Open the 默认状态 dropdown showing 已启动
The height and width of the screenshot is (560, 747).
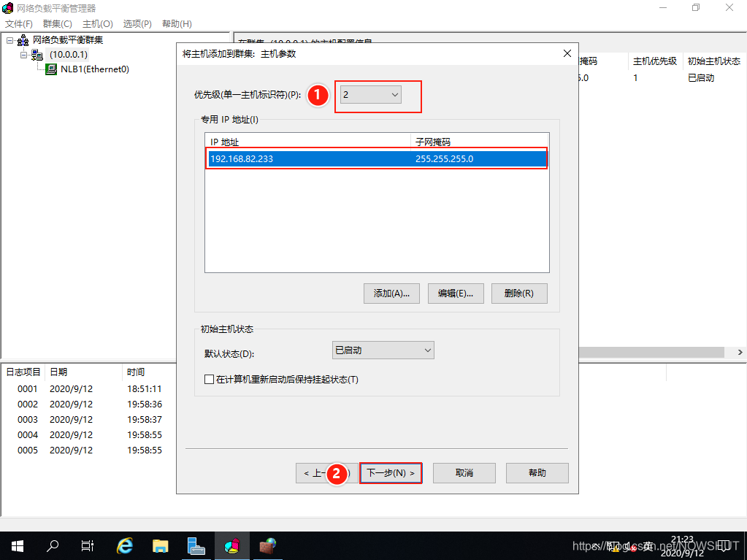(x=383, y=350)
